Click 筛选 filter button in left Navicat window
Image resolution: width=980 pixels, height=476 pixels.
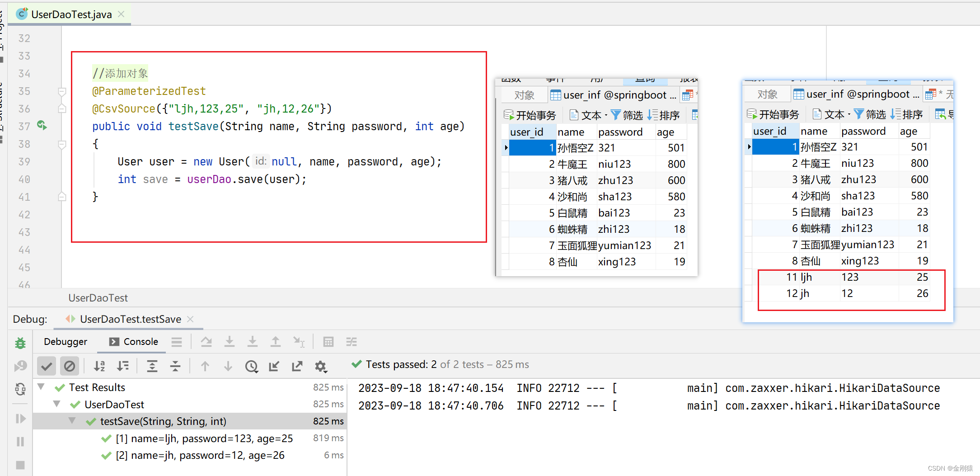click(x=627, y=115)
